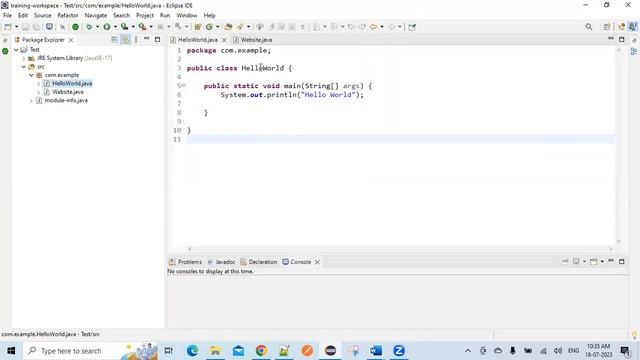Click the Debug bug icon
640x360 pixels.
point(89,27)
